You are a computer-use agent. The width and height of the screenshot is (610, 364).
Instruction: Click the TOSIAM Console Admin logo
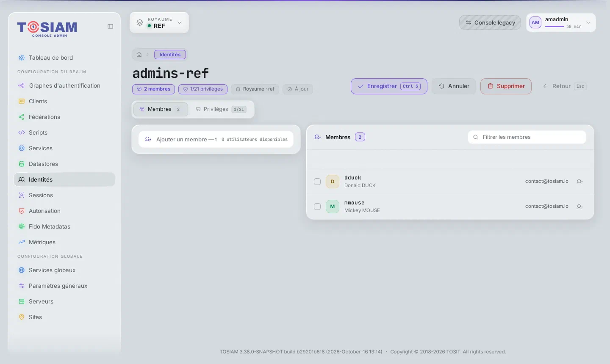pyautogui.click(x=47, y=29)
